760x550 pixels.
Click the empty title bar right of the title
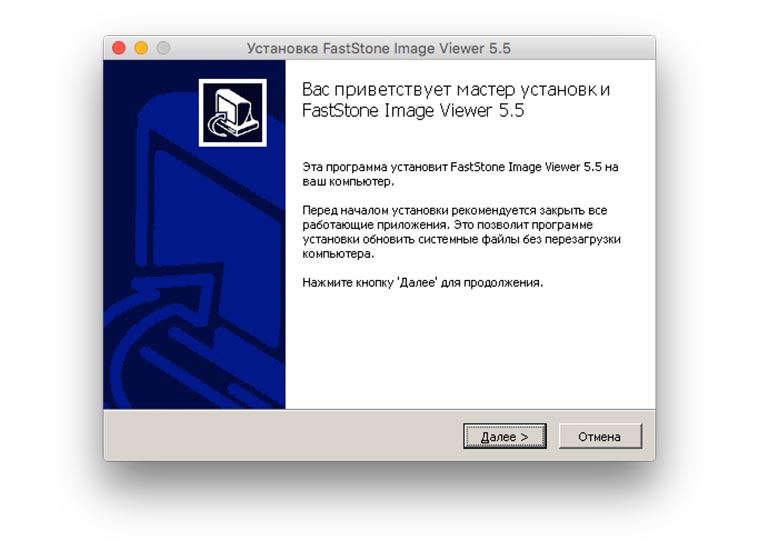pos(582,48)
